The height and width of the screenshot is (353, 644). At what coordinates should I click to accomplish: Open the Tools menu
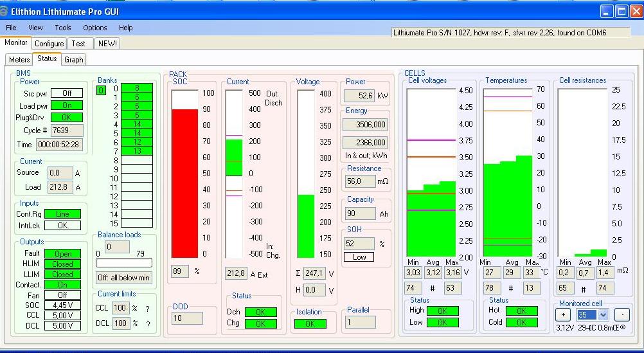pyautogui.click(x=63, y=28)
